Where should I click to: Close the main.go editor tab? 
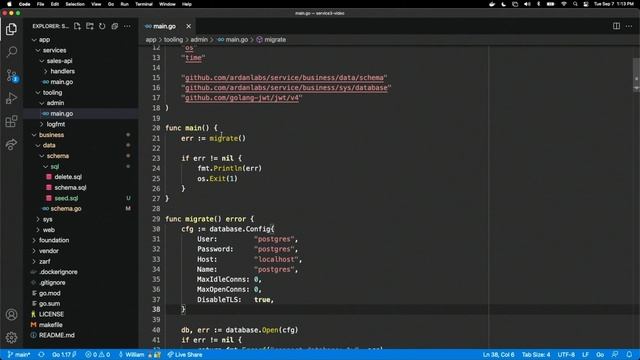click(x=189, y=26)
